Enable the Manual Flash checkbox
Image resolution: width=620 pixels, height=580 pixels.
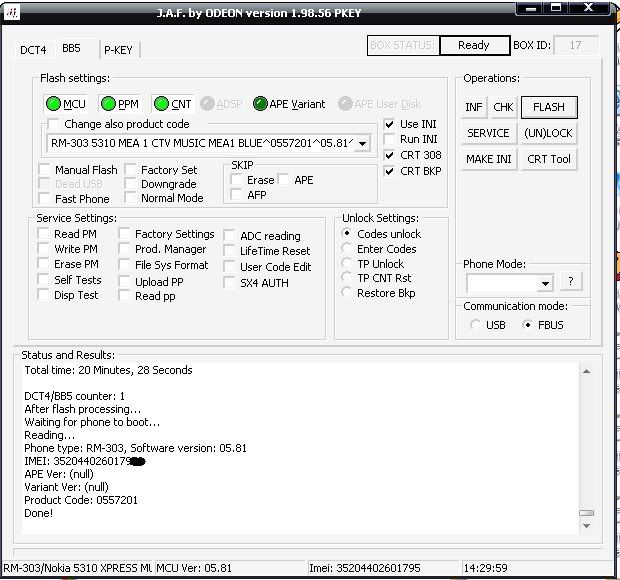pyautogui.click(x=44, y=170)
